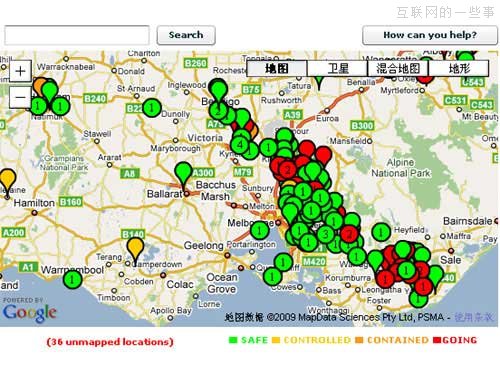Click the Melbourne city label
Viewport: 500px width, 365px height.
pos(251,223)
